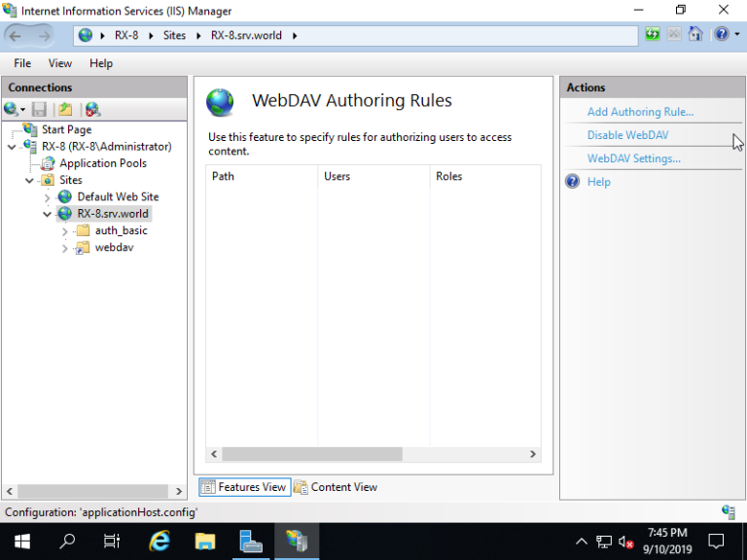This screenshot has height=560, width=747.
Task: Open the View menu
Action: [60, 63]
